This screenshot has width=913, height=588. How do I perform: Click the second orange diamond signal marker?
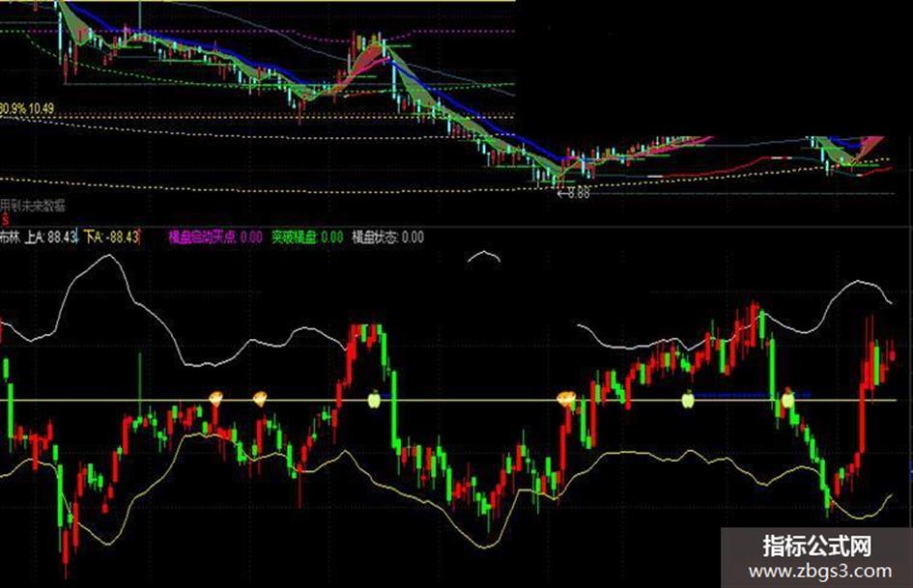[260, 398]
